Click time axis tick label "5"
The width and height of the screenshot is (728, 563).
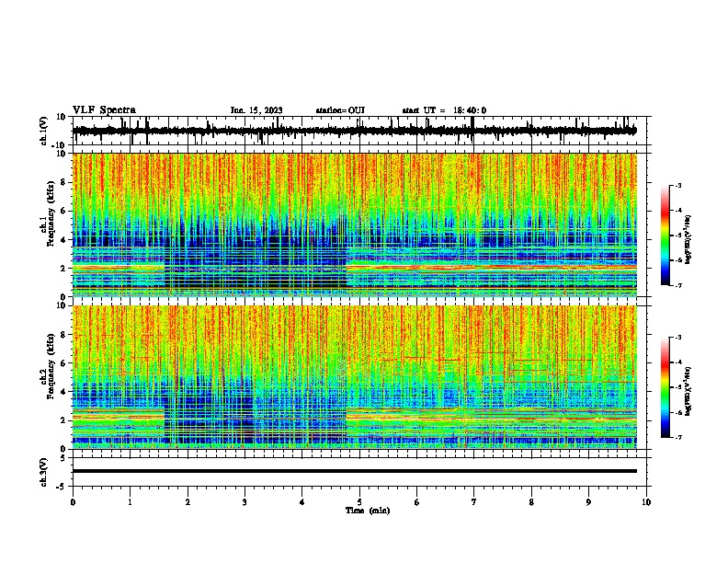point(359,502)
